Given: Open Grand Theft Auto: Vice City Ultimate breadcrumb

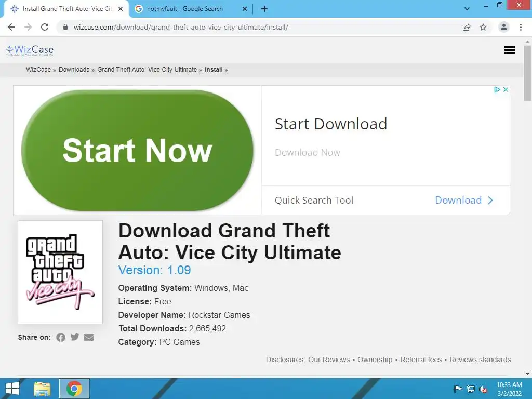Looking at the screenshot, I should point(147,70).
